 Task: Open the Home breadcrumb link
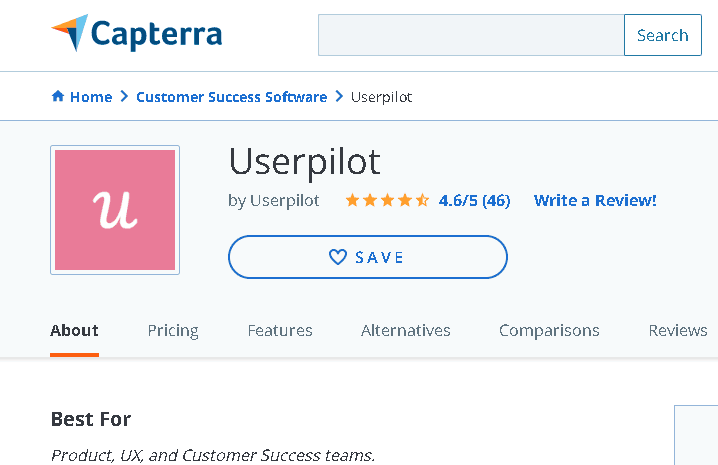pos(91,97)
